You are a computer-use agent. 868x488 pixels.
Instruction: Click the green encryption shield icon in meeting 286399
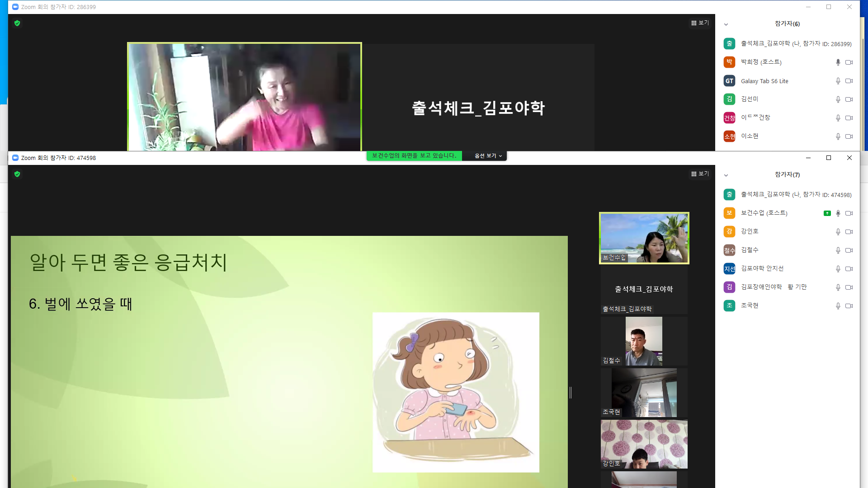click(17, 23)
